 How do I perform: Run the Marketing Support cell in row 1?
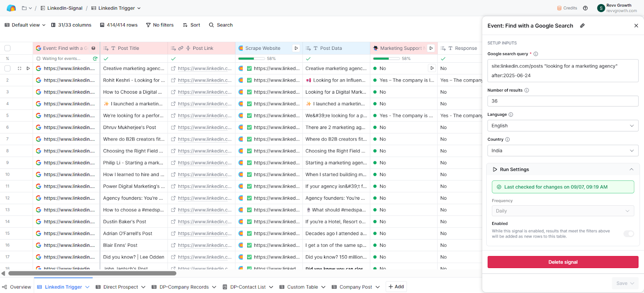432,68
